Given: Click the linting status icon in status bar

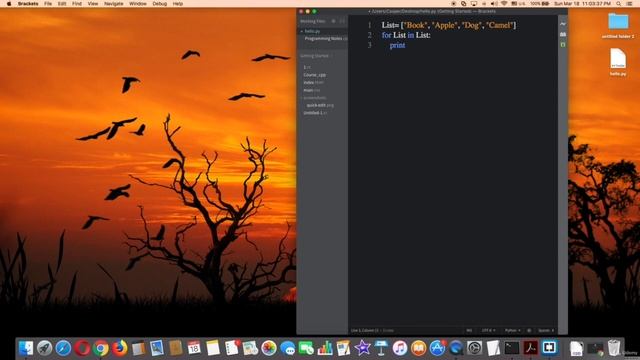Looking at the screenshot, I should [x=529, y=330].
